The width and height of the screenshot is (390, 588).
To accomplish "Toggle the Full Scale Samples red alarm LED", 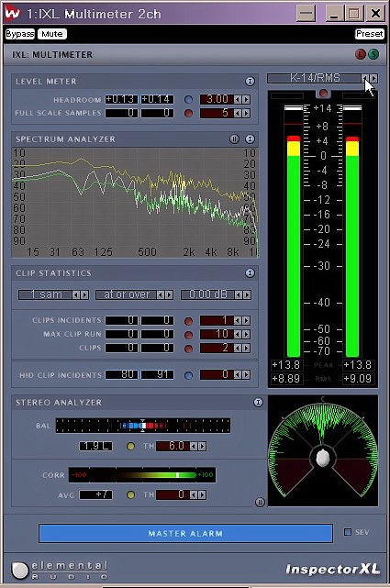I will 188,113.
